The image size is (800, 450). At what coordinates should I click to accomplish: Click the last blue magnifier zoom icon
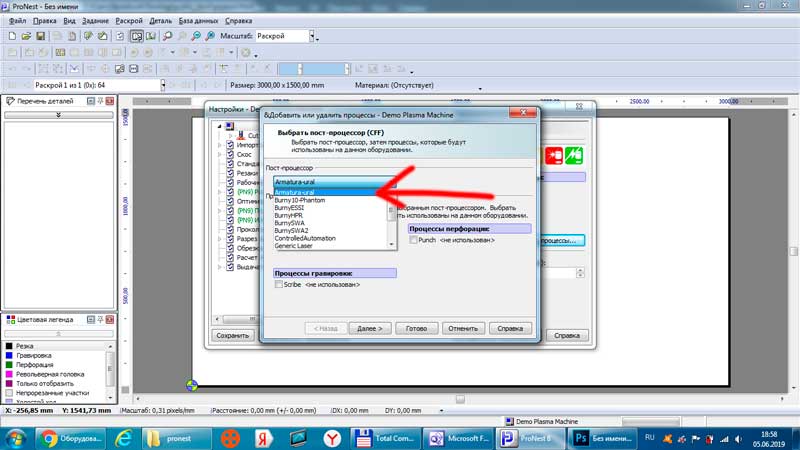tap(210, 36)
